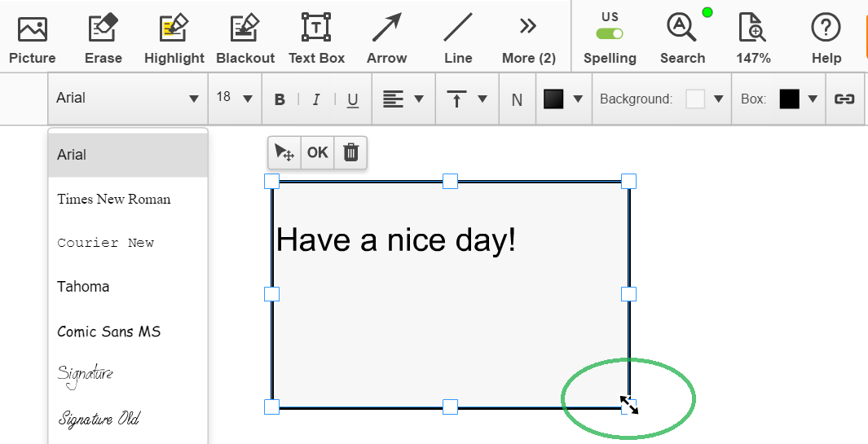Toggle italic formatting
The width and height of the screenshot is (868, 444).
316,99
